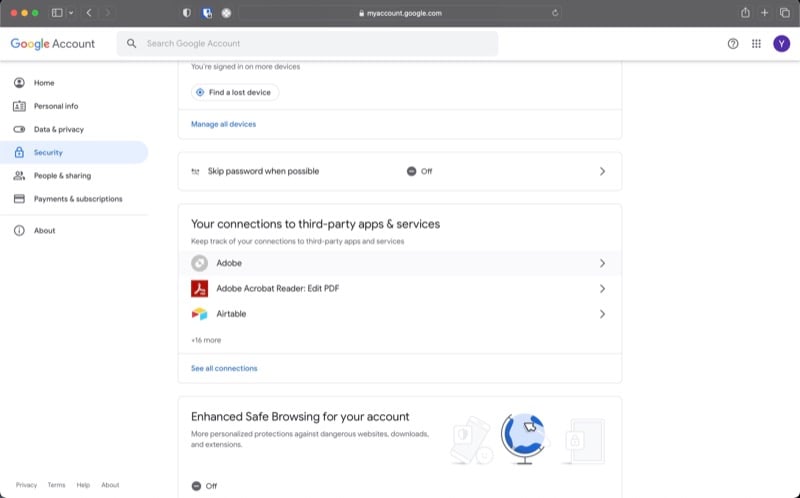Click the Airtable logo icon
Viewport: 800px width, 498px height.
coord(199,314)
